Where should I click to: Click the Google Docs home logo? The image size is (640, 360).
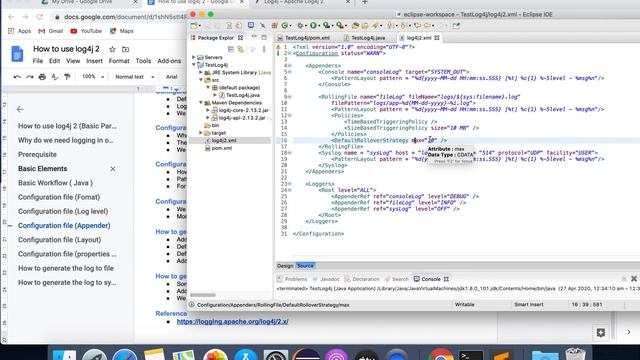point(17,54)
